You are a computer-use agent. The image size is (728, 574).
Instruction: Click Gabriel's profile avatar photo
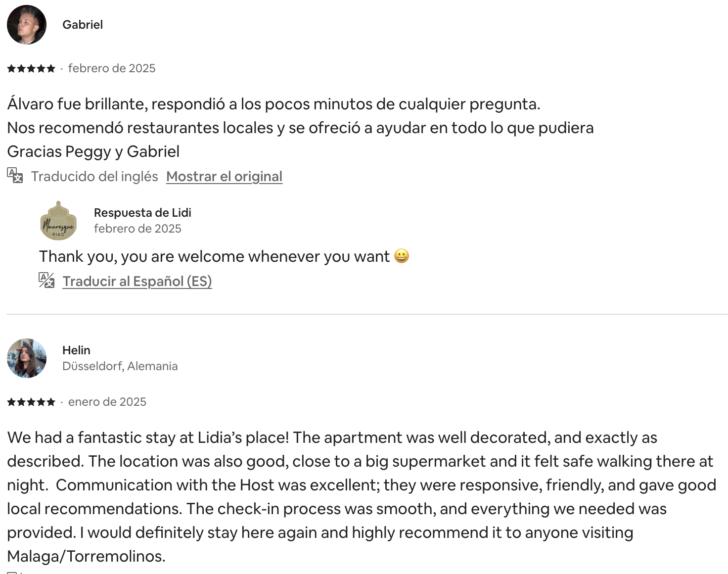pyautogui.click(x=27, y=25)
